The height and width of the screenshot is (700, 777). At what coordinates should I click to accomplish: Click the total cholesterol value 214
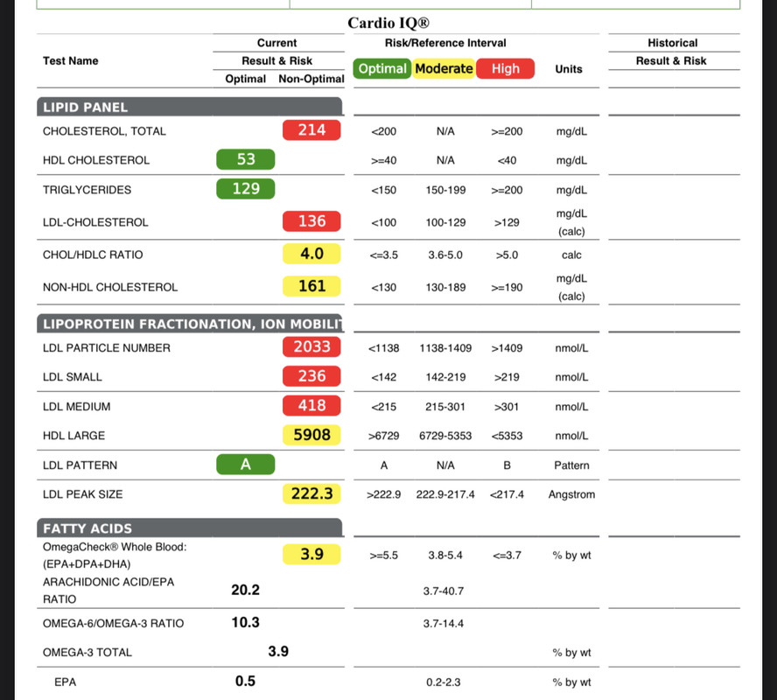[x=311, y=130]
